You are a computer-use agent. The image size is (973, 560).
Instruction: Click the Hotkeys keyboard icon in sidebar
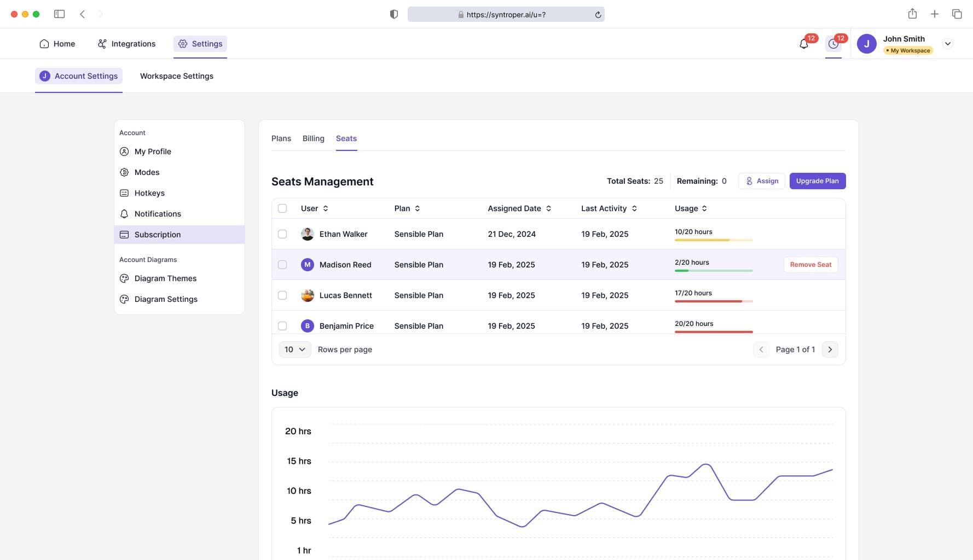[124, 193]
